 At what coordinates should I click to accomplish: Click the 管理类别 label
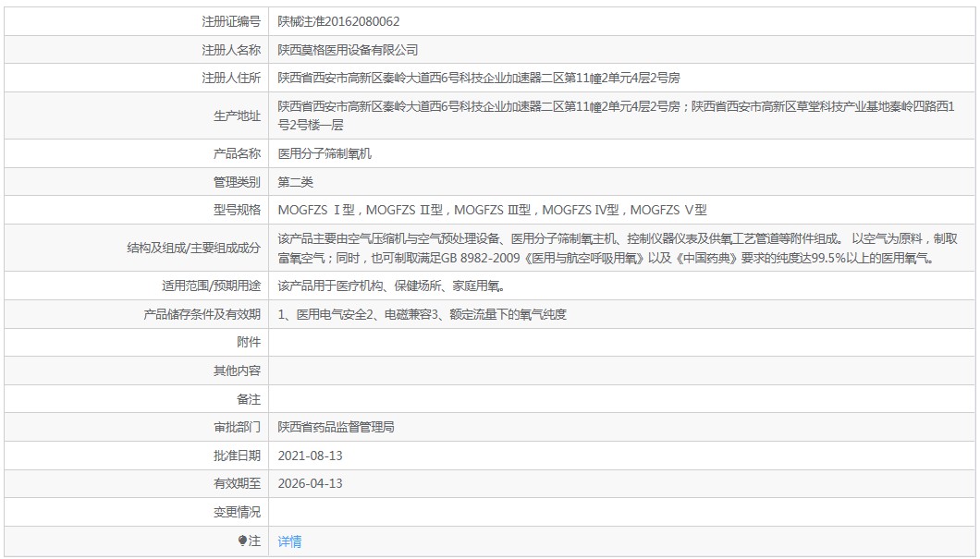(237, 182)
